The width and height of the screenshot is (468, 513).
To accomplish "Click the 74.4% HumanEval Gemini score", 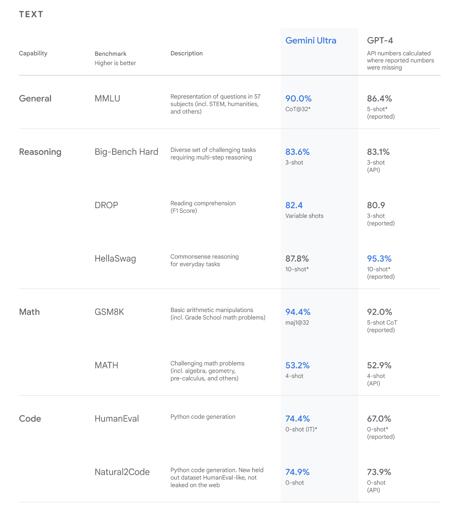I will point(298,419).
